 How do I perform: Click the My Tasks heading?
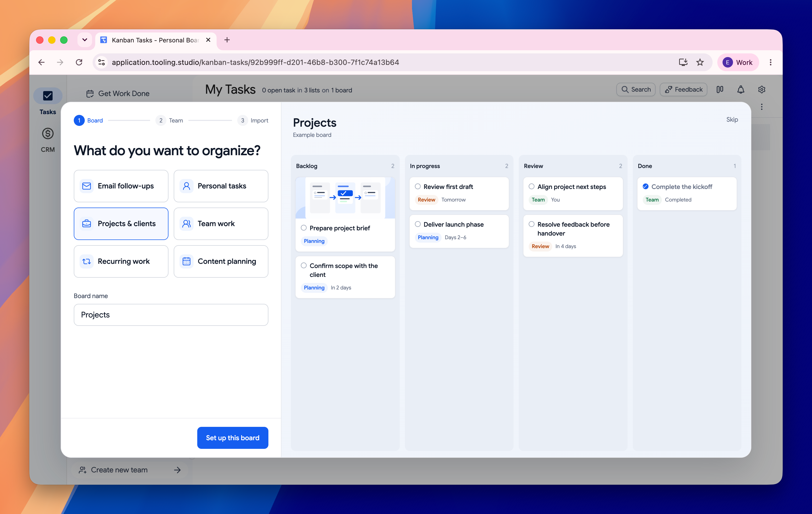point(230,90)
